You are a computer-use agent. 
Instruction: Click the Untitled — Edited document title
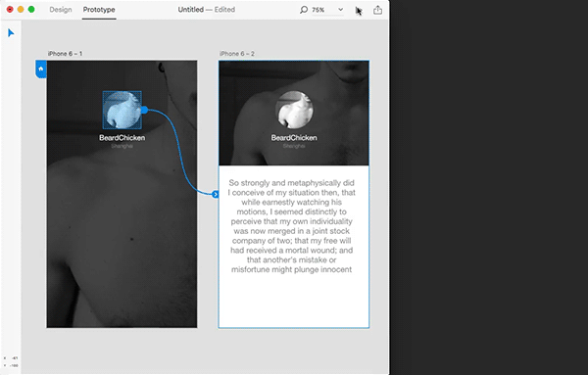(x=207, y=10)
